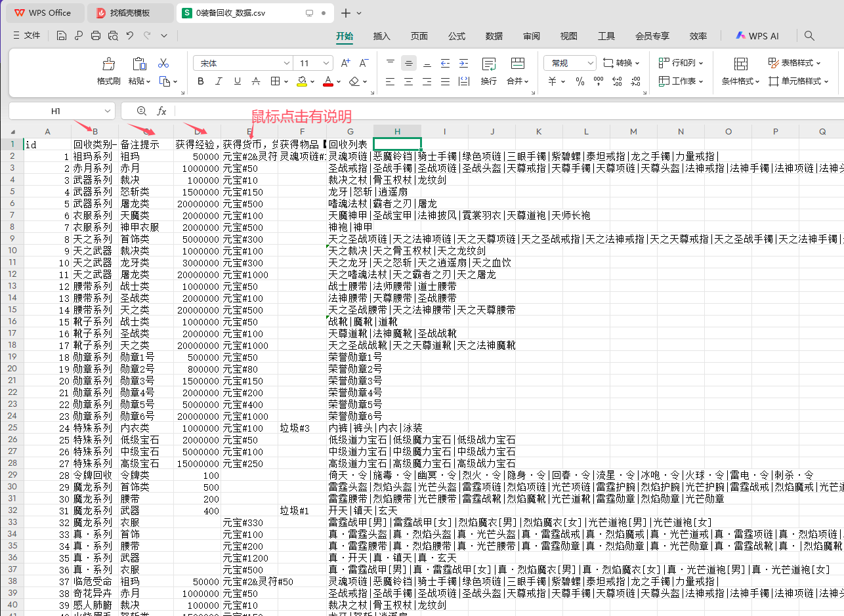
Task: Switch to the Formulas (公式) ribbon tab
Action: click(x=457, y=36)
